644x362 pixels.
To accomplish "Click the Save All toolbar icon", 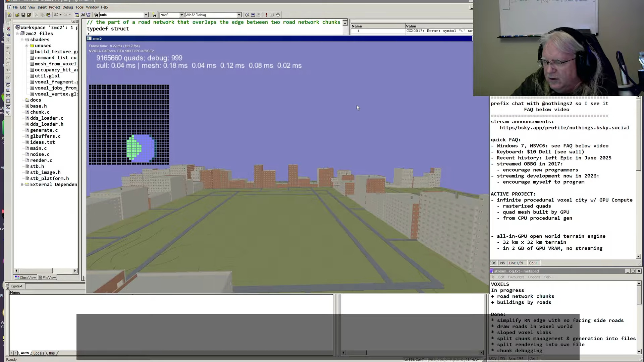I will tap(29, 15).
